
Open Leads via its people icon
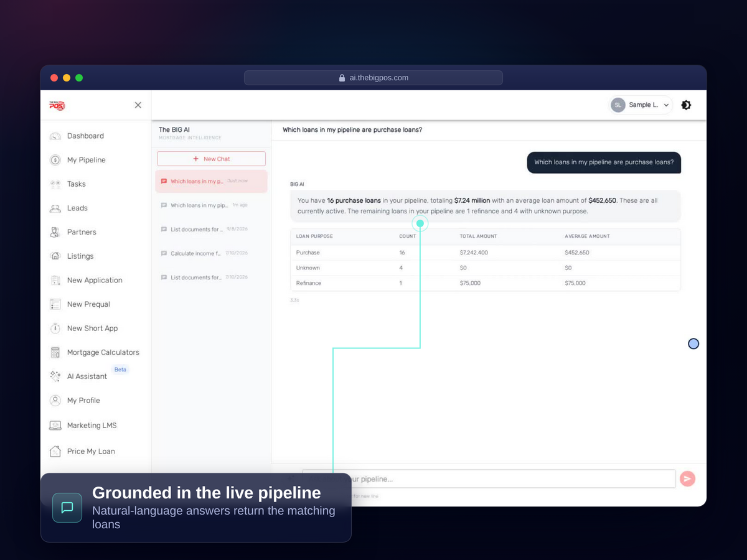pos(55,208)
